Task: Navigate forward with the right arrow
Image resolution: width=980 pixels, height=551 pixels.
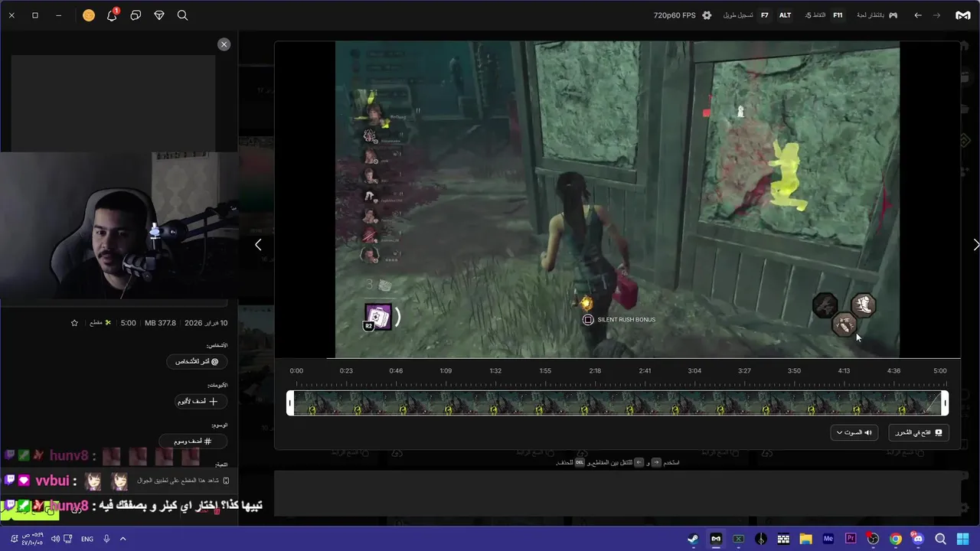Action: pyautogui.click(x=936, y=15)
